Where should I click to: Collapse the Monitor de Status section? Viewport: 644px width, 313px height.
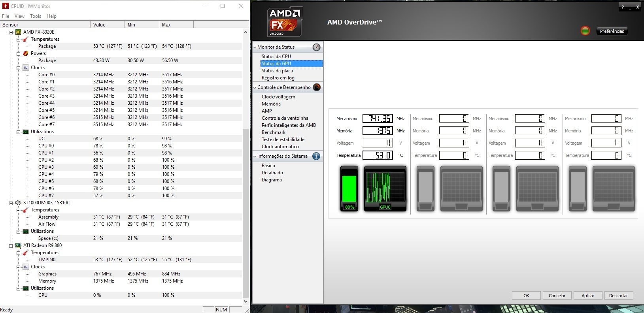[255, 47]
